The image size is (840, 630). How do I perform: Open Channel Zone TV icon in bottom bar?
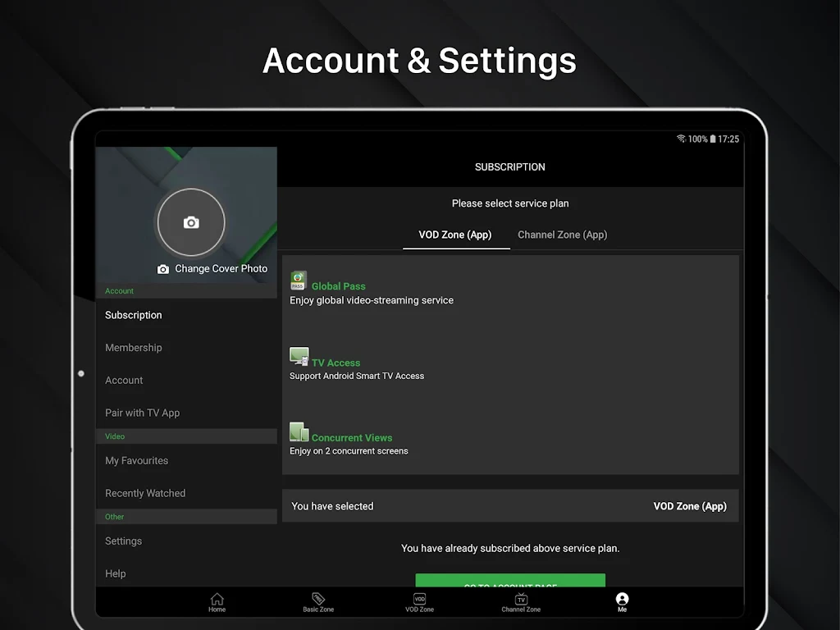point(521,600)
